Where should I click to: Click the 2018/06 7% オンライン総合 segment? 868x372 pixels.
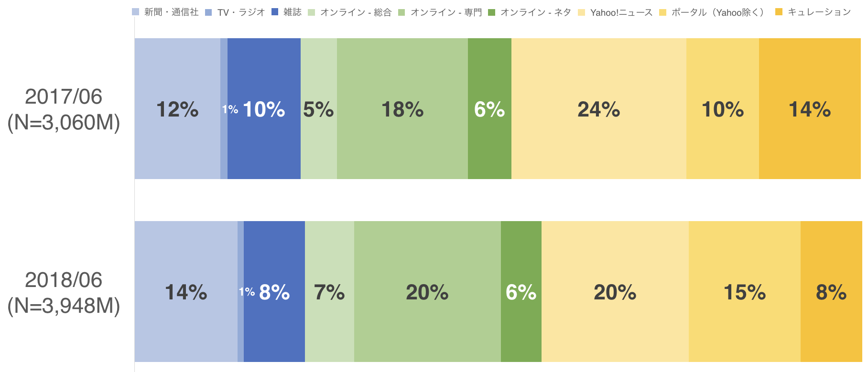329,291
